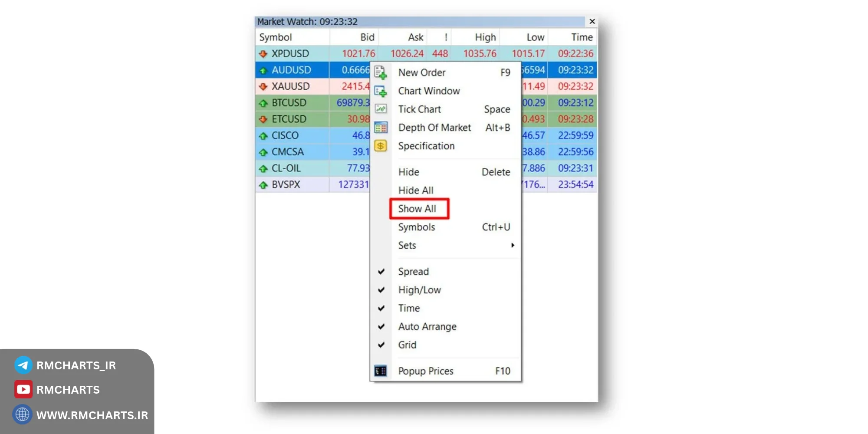This screenshot has width=868, height=434.
Task: Click XPDUSD spread value 448
Action: point(440,54)
